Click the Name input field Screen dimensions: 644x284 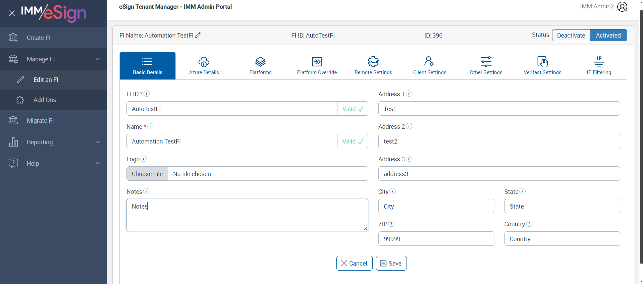click(232, 141)
